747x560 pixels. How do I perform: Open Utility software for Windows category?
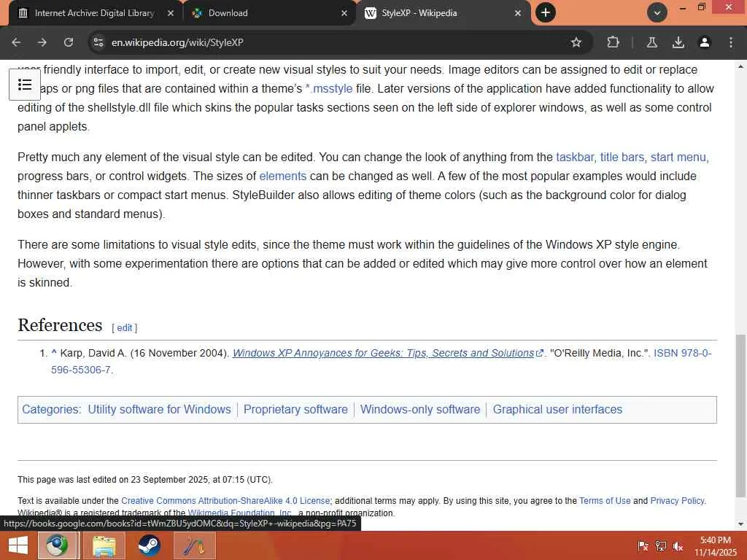(159, 410)
